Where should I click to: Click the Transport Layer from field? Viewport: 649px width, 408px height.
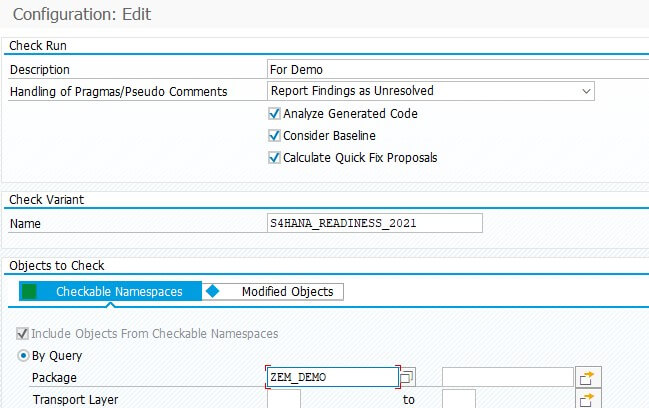pyautogui.click(x=284, y=400)
